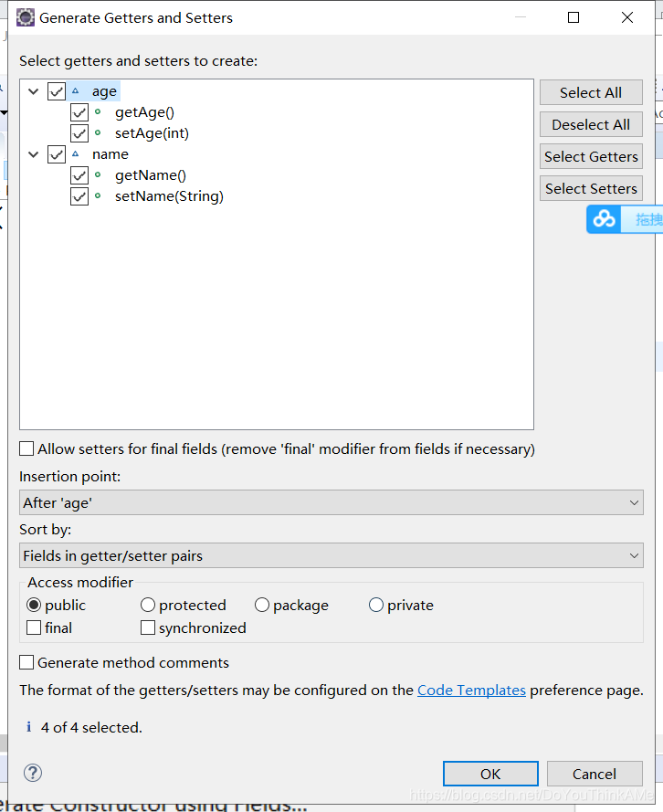Click the age field triangle icon
This screenshot has width=663, height=812.
76,91
